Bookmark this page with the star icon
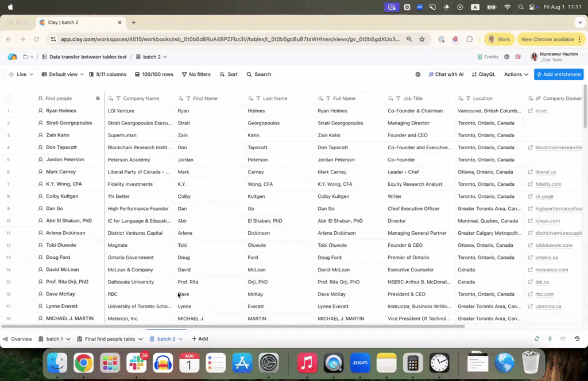 coord(422,39)
